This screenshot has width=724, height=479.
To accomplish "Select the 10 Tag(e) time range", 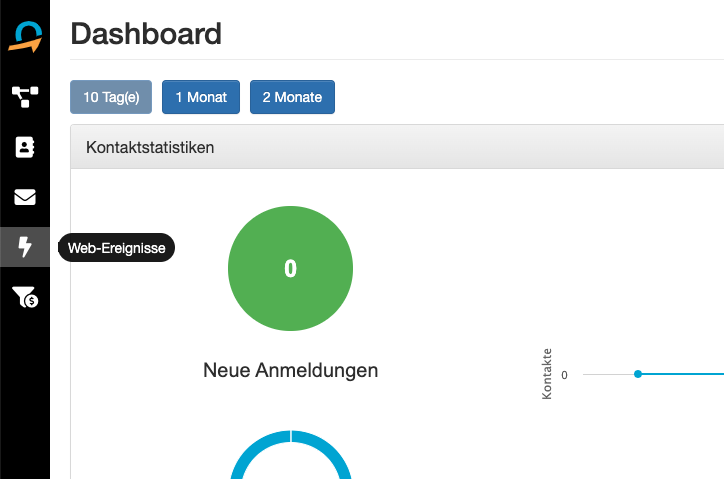I will click(111, 97).
